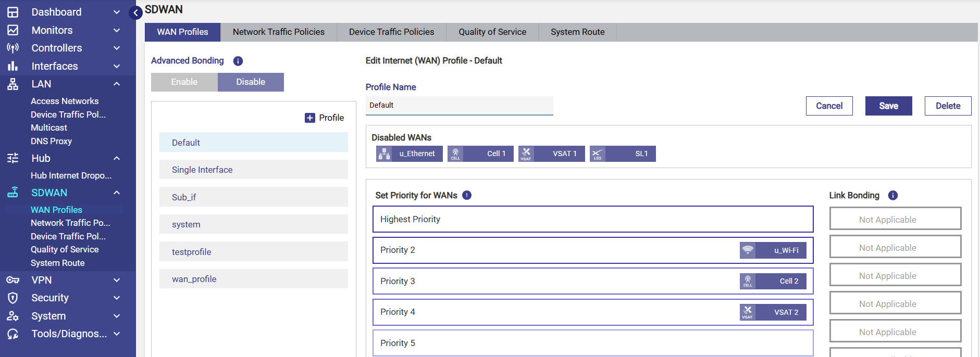Save the WAN profile
Image resolution: width=980 pixels, height=357 pixels.
tap(888, 106)
